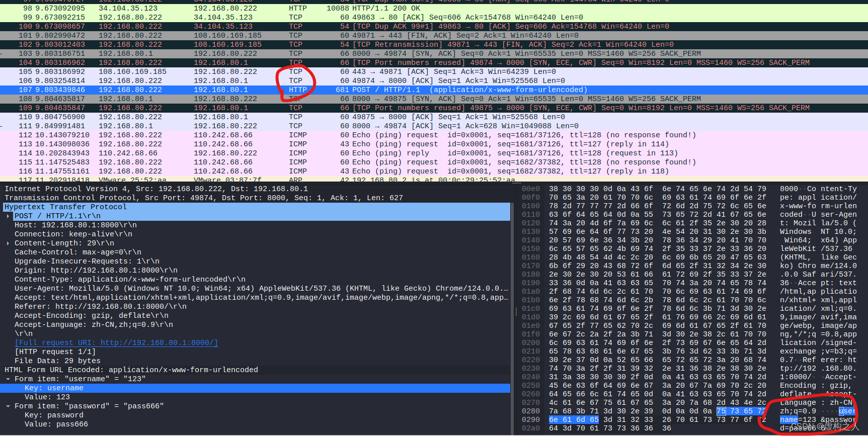This screenshot has width=868, height=436.
Task: Select packet 116 ICMP Echo request
Action: tap(434, 171)
